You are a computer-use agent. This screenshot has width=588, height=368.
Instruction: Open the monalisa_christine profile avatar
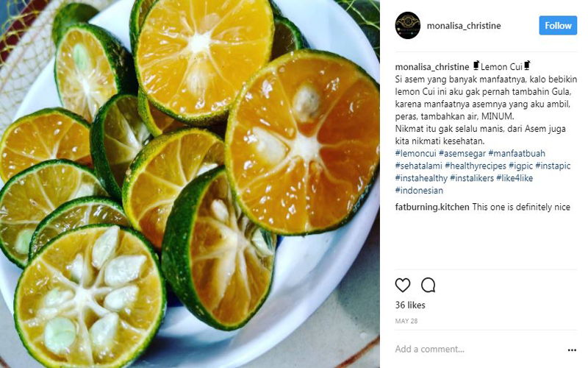408,26
